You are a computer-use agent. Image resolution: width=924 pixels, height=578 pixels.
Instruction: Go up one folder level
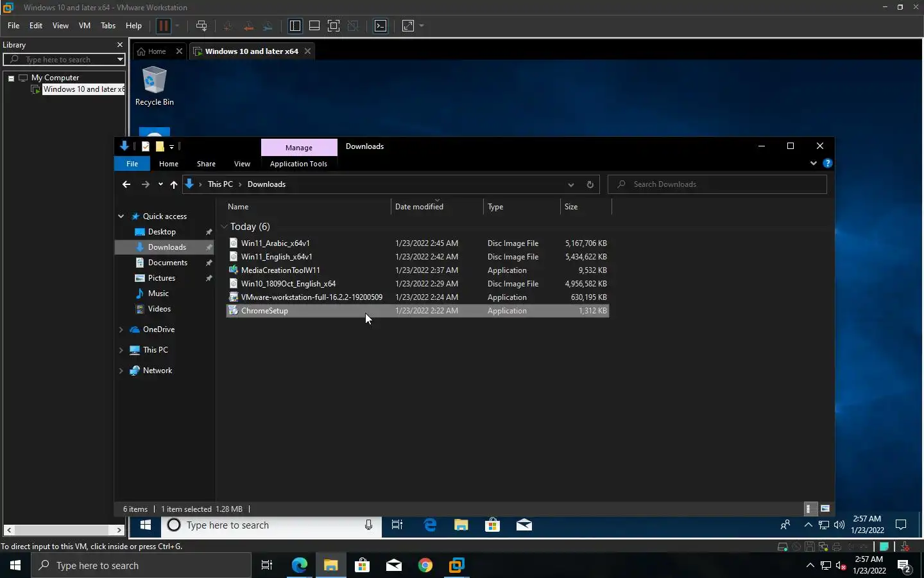[x=174, y=184]
